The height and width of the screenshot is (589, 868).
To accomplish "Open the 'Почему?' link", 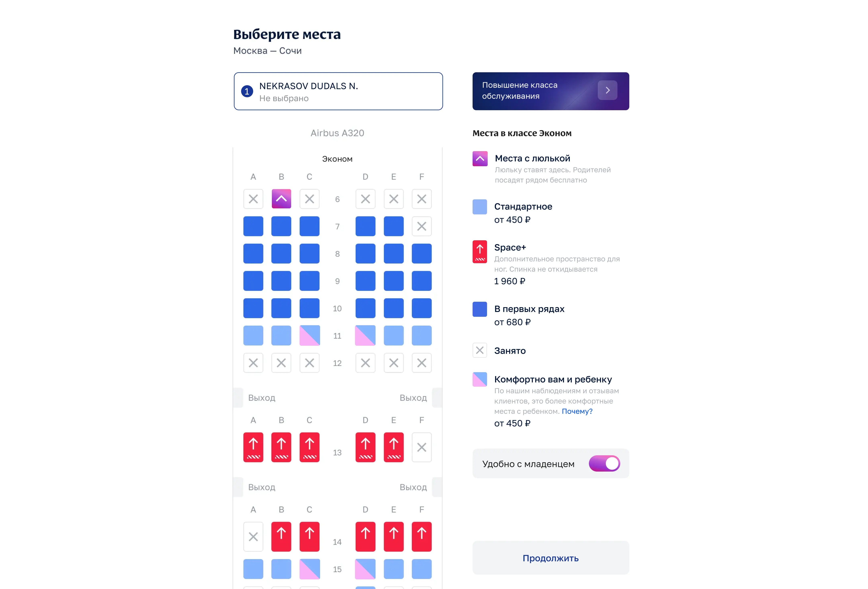I will click(577, 411).
